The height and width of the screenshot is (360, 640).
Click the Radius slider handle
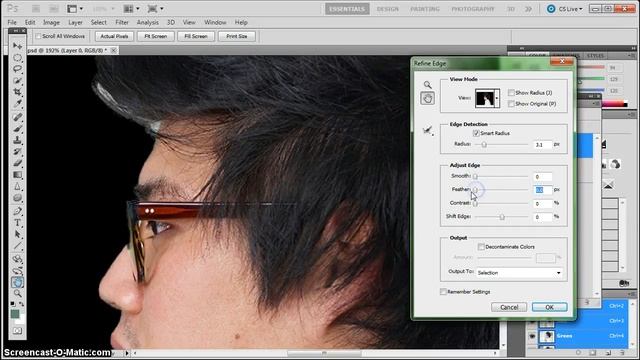click(x=484, y=144)
